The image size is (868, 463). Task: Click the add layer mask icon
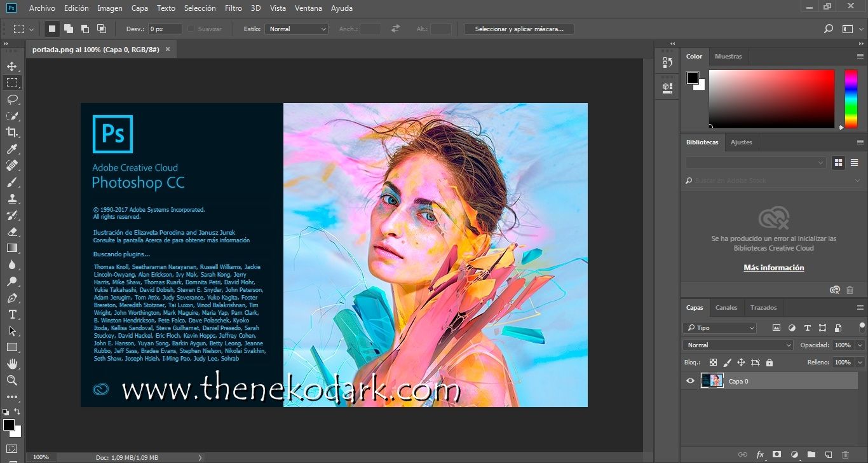coord(776,455)
